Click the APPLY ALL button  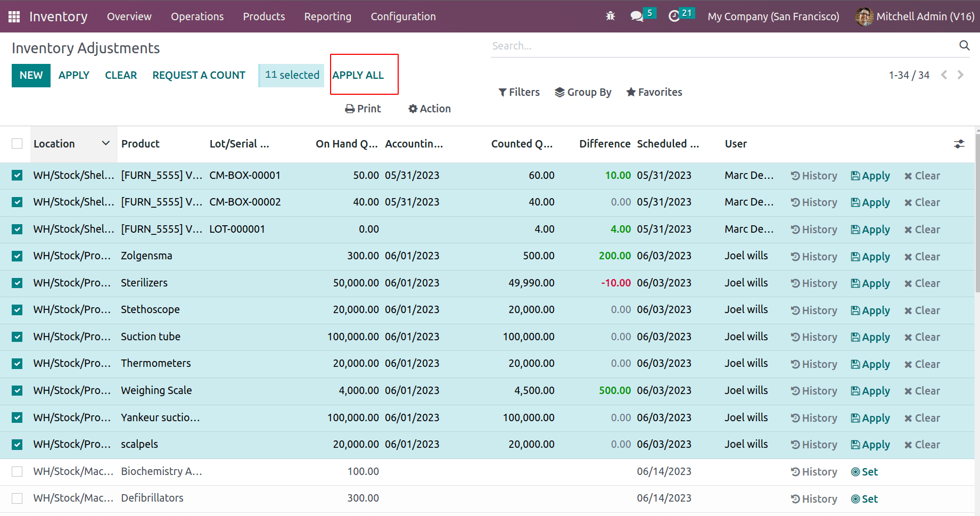(x=358, y=75)
